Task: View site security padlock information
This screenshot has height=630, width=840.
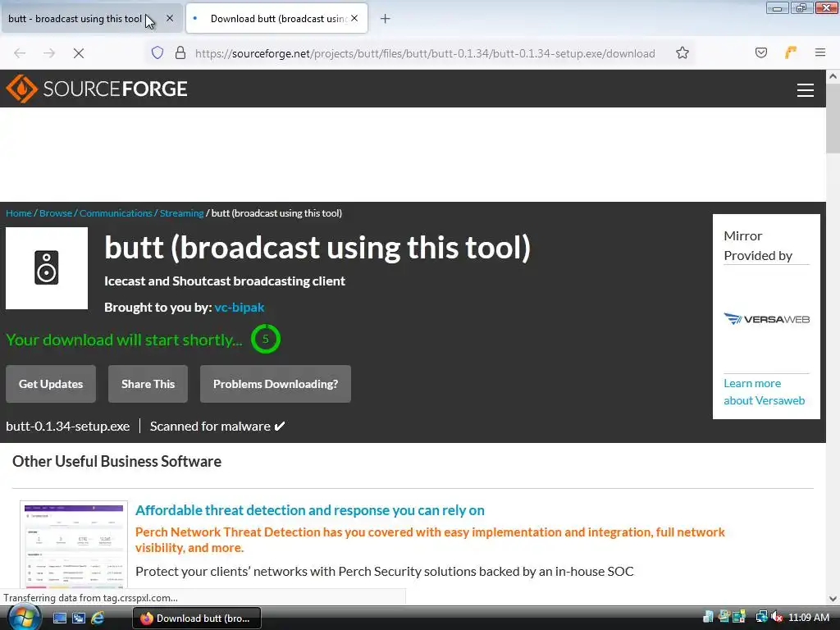Action: (180, 52)
